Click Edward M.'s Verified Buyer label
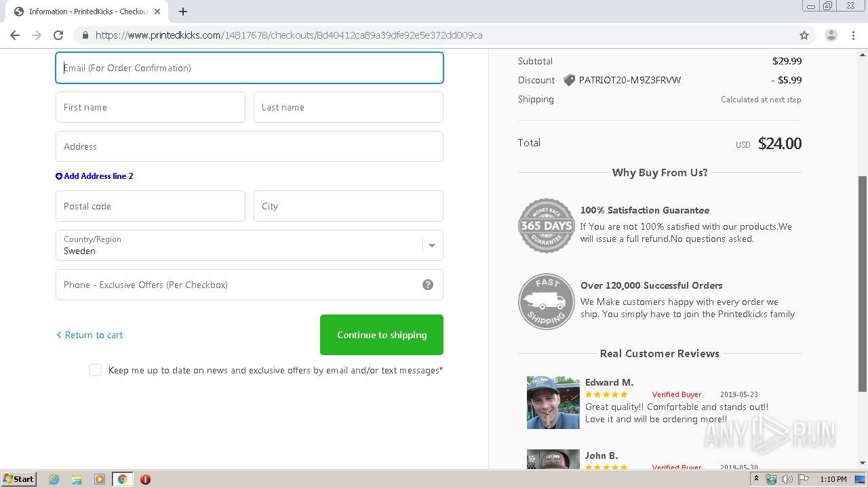This screenshot has width=868, height=488. tap(677, 394)
